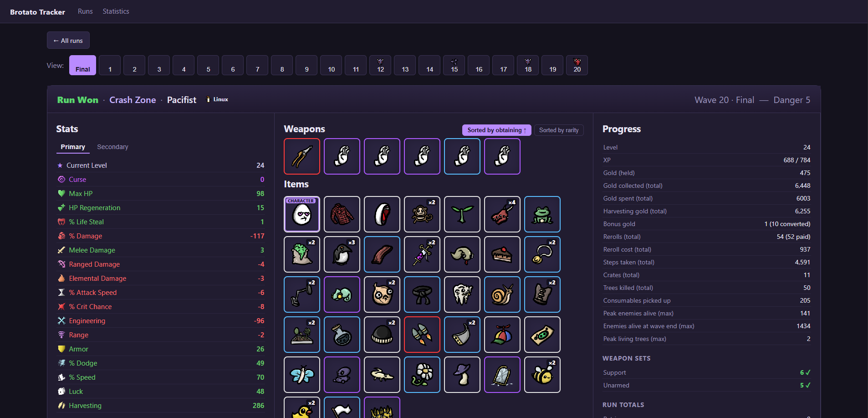Open the blue butterfly item

point(302,375)
